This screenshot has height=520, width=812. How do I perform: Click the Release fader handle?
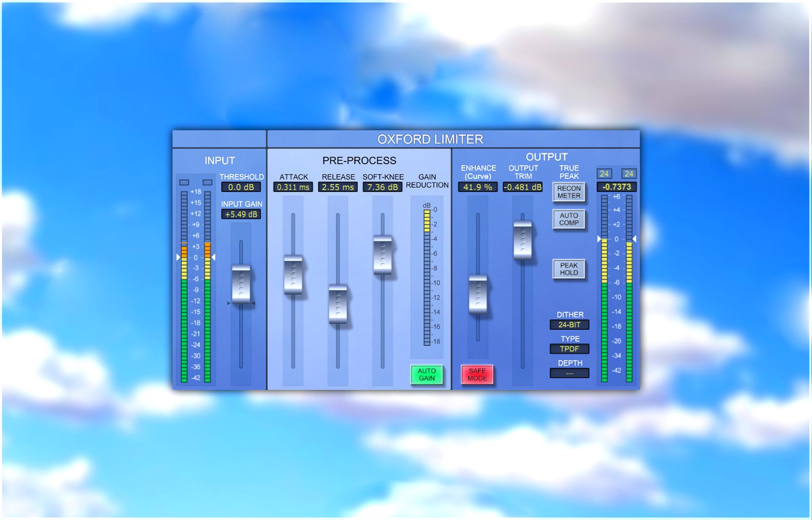tap(338, 304)
